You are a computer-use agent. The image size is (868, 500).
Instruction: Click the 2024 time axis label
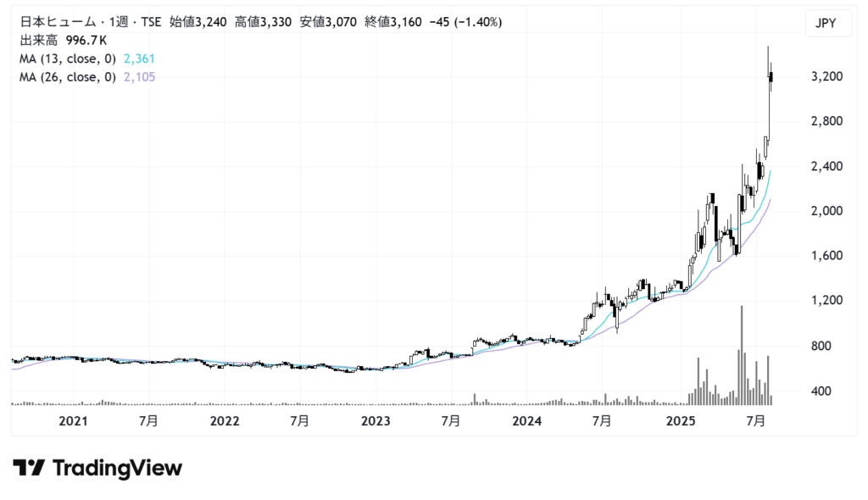tap(527, 421)
